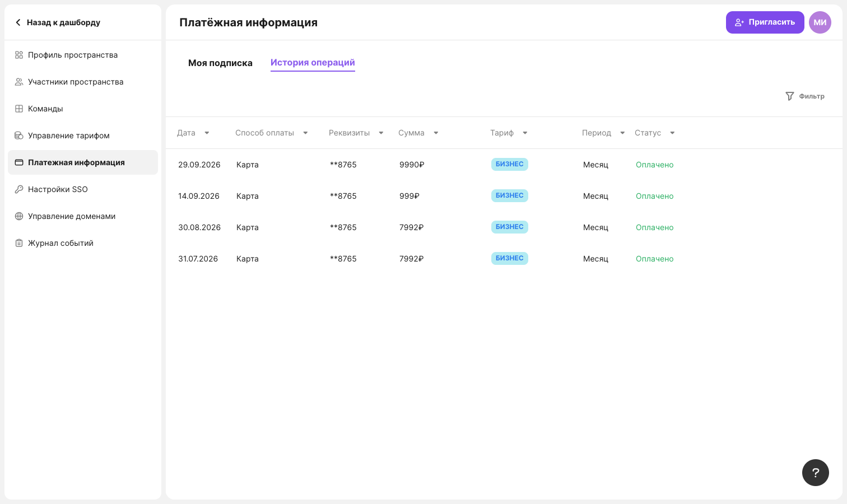The image size is (847, 504).
Task: Click the Журнал событий clipboard icon
Action: click(19, 243)
